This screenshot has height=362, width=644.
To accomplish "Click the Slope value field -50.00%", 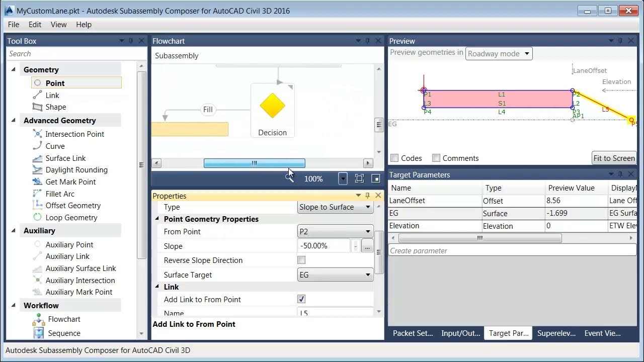I will 324,246.
